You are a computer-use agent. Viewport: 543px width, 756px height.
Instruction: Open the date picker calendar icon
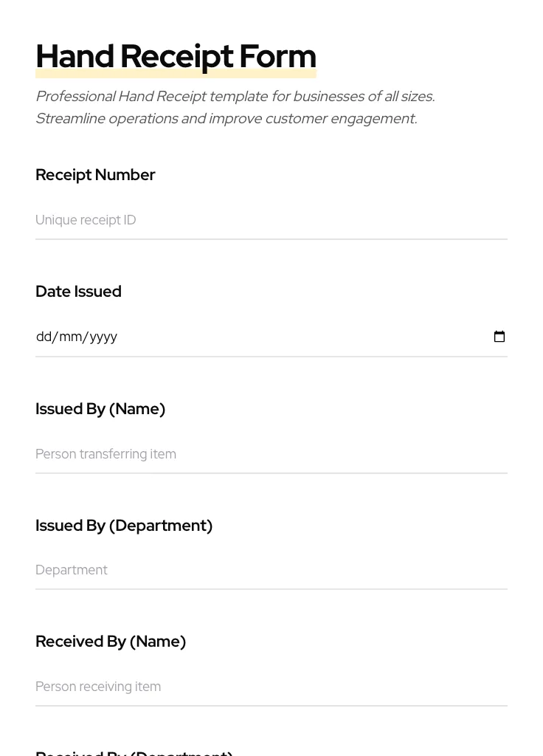499,337
